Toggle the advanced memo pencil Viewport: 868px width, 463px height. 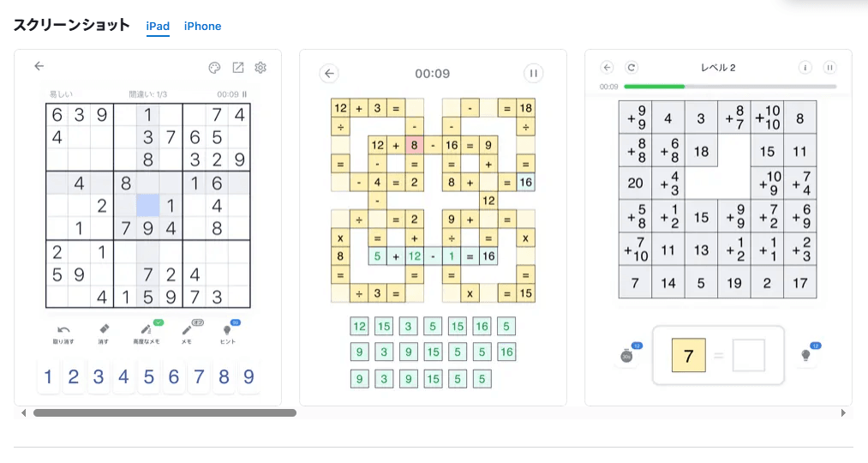(x=146, y=329)
